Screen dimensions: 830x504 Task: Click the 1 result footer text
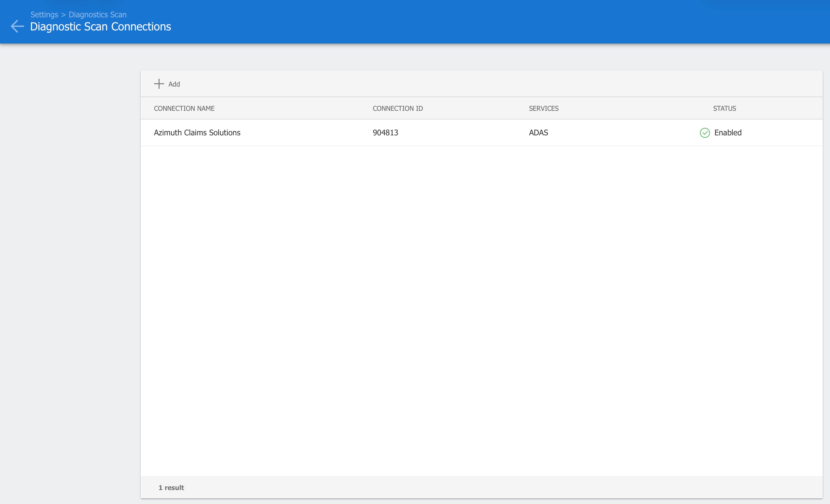click(x=171, y=488)
